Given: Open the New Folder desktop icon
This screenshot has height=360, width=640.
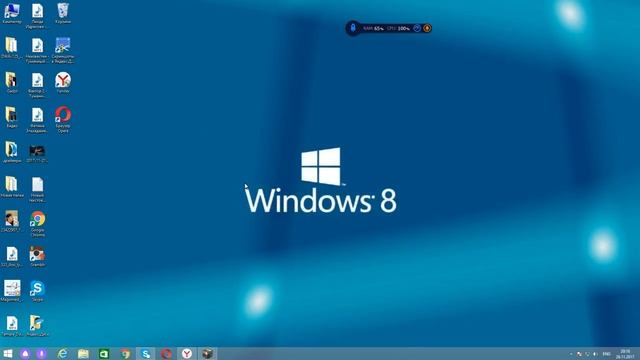Looking at the screenshot, I should pyautogui.click(x=11, y=187).
